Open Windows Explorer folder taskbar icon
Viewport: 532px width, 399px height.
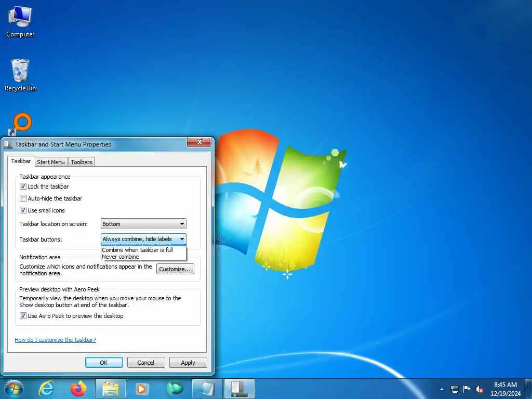(111, 389)
